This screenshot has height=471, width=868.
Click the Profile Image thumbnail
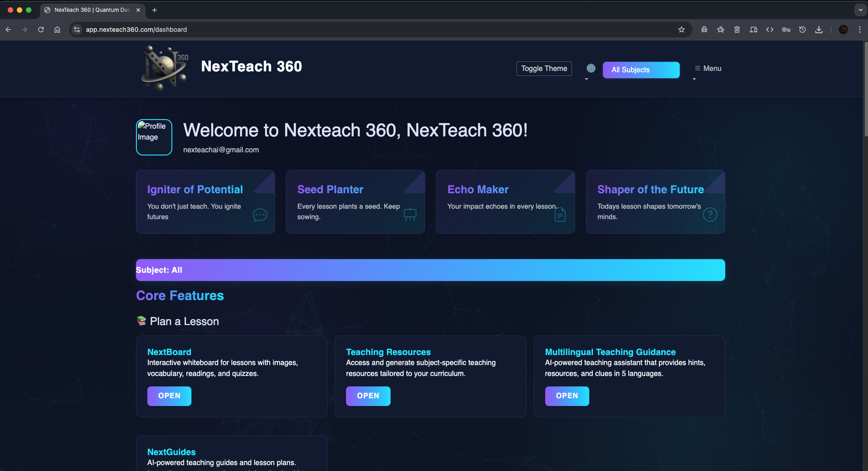(154, 137)
